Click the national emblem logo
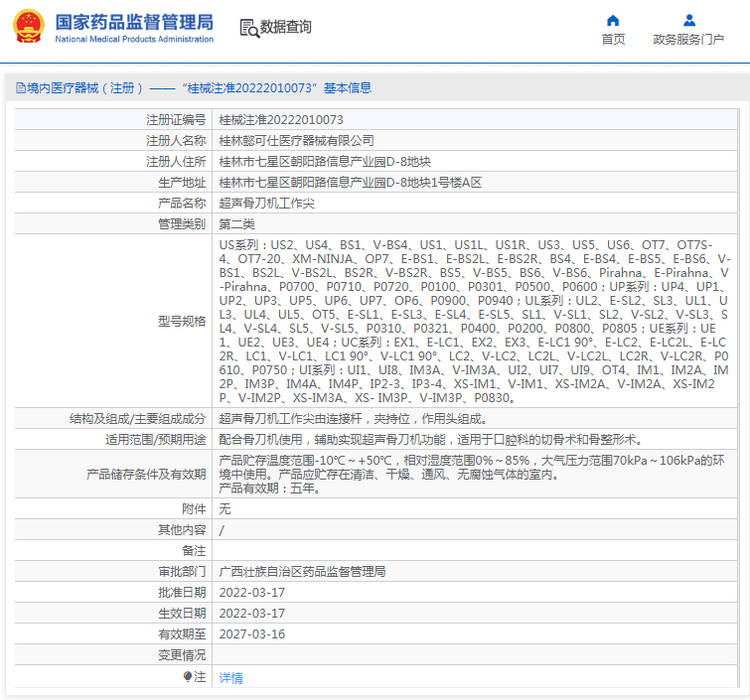This screenshot has height=700, width=750. [x=29, y=26]
